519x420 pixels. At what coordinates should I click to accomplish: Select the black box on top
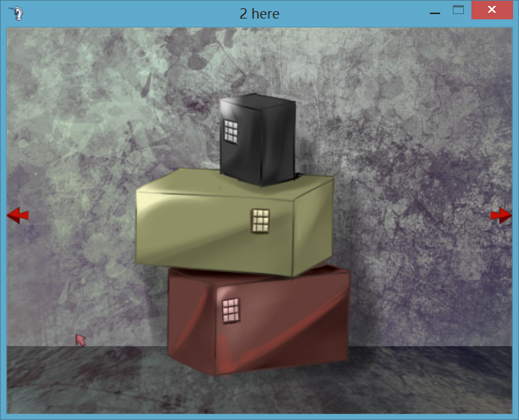click(258, 140)
